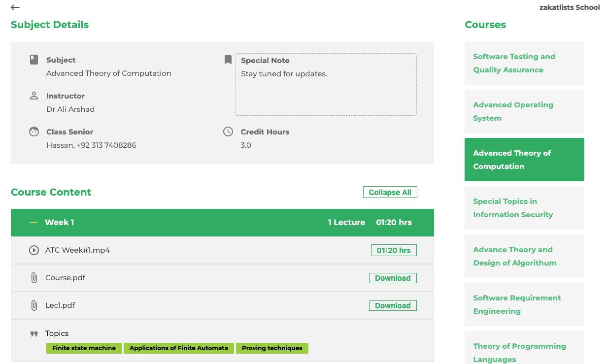The height and width of the screenshot is (364, 607).
Task: Select the Advanced Operating System course
Action: [x=524, y=111]
